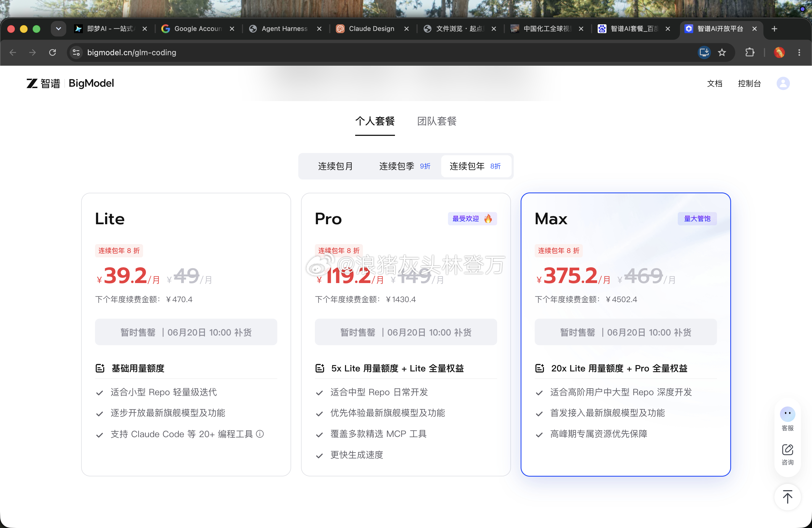Image resolution: width=812 pixels, height=528 pixels.
Task: Switch to the Agent Harness tab
Action: 284,29
